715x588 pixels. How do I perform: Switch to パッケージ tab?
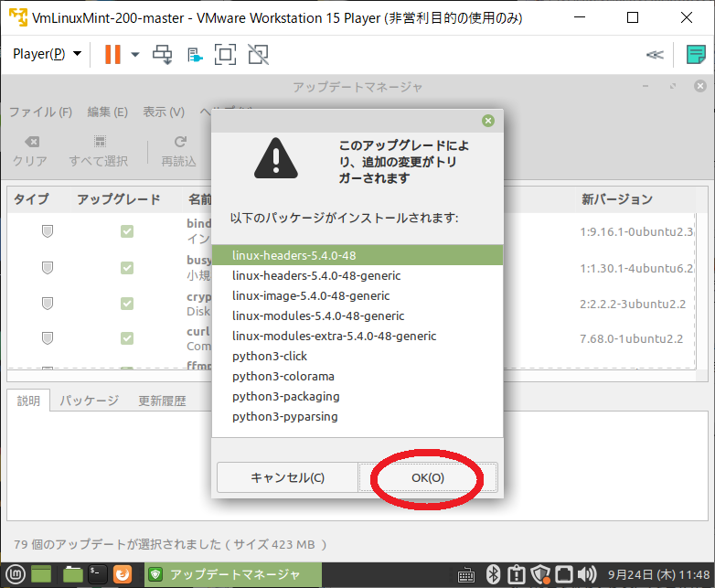(x=90, y=401)
